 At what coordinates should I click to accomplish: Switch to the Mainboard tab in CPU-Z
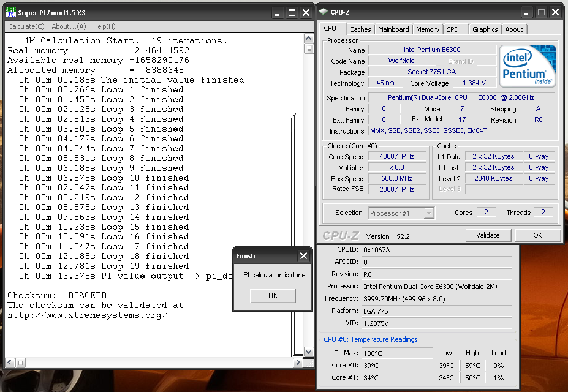click(x=393, y=29)
